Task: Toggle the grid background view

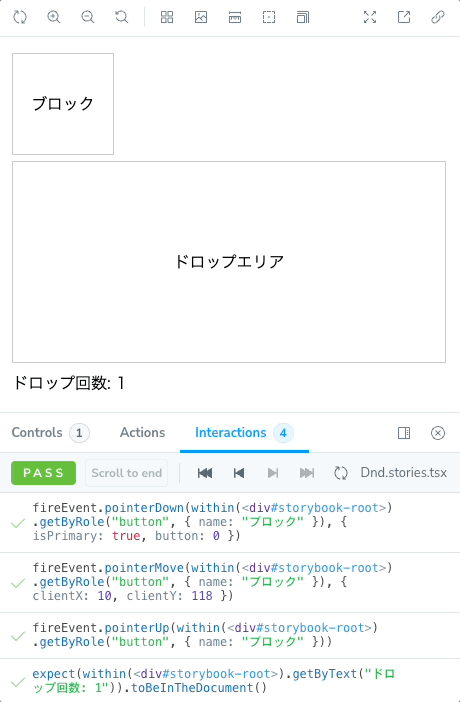Action: point(167,17)
